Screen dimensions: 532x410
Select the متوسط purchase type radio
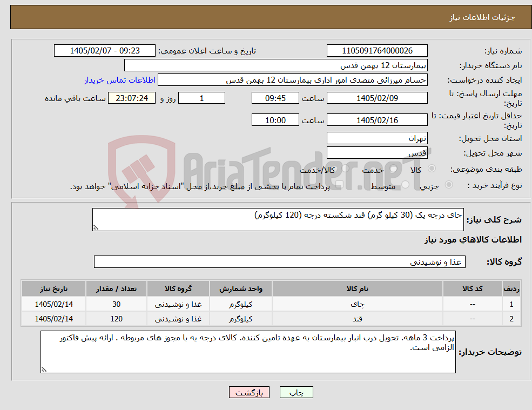(x=405, y=185)
